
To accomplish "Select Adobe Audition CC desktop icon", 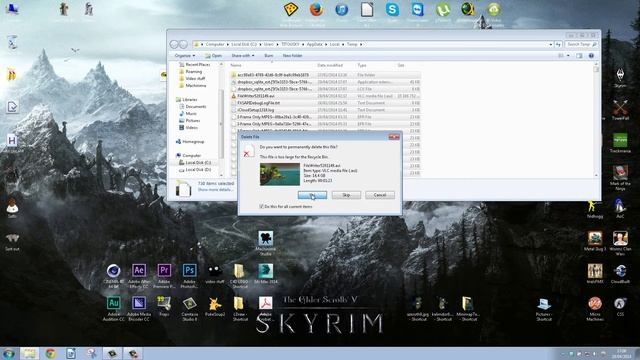I will (x=113, y=303).
